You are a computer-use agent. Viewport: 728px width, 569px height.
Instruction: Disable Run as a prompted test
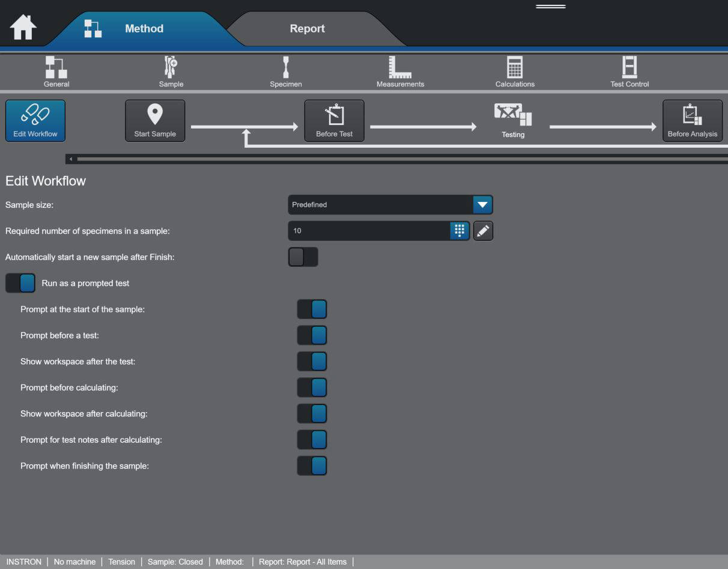[x=20, y=282]
